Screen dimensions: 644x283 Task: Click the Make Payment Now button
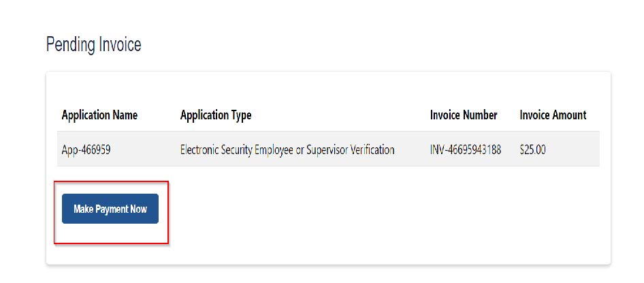click(x=110, y=209)
